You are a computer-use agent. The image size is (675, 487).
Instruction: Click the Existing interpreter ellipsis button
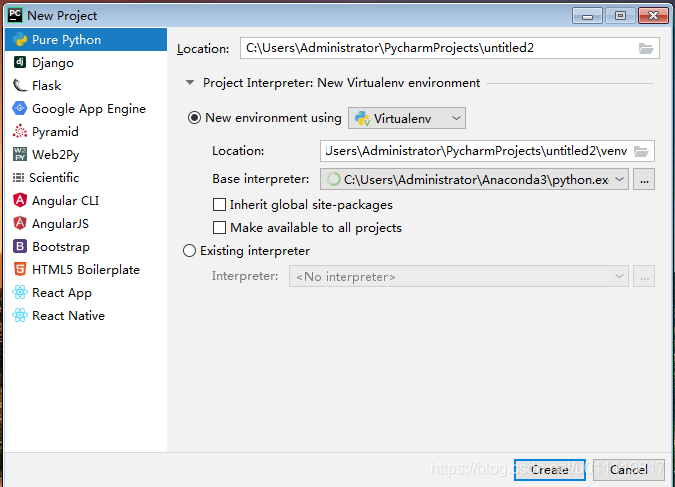point(644,276)
